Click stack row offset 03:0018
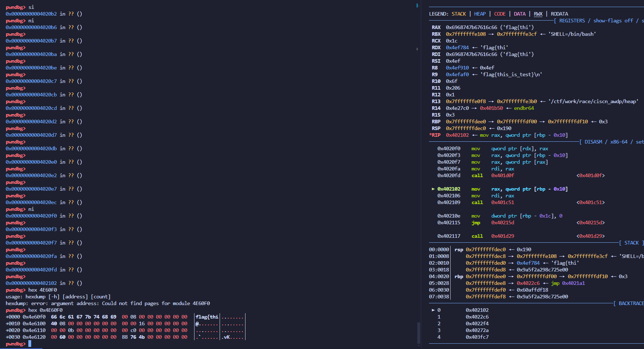 [439, 270]
